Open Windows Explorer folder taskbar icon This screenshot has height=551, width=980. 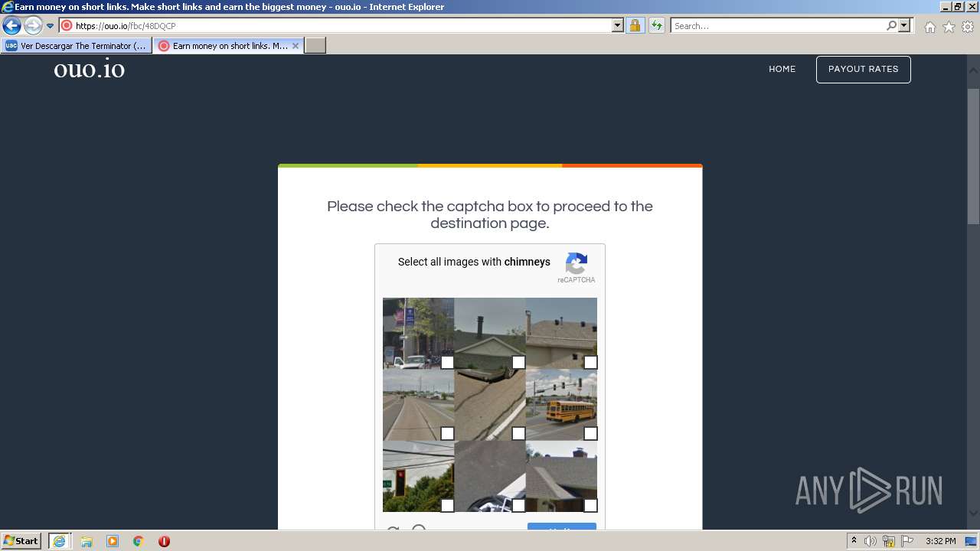pyautogui.click(x=87, y=541)
